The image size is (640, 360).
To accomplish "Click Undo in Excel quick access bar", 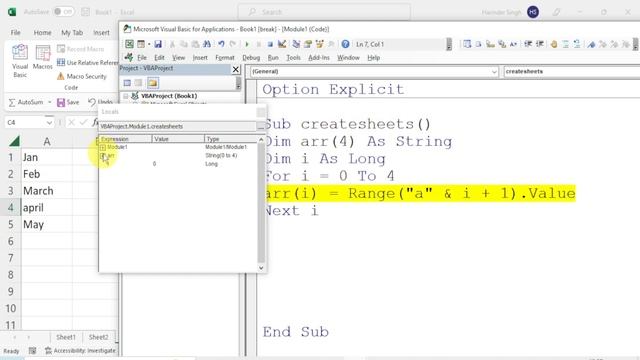I will click(100, 102).
